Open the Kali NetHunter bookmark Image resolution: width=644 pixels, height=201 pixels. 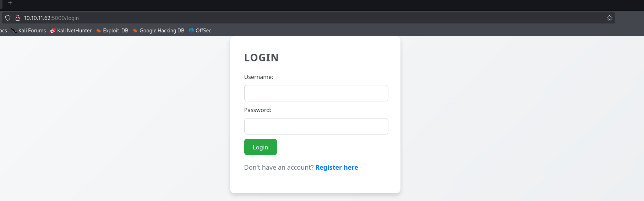point(71,31)
